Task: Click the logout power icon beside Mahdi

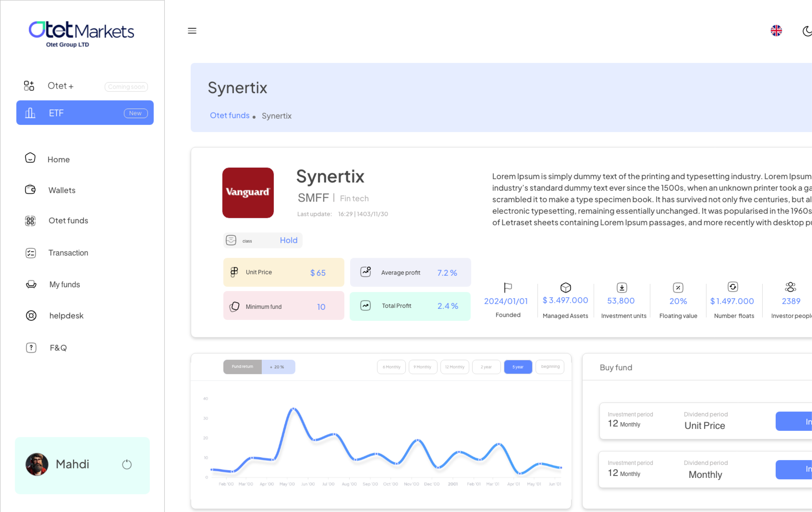Action: point(127,464)
